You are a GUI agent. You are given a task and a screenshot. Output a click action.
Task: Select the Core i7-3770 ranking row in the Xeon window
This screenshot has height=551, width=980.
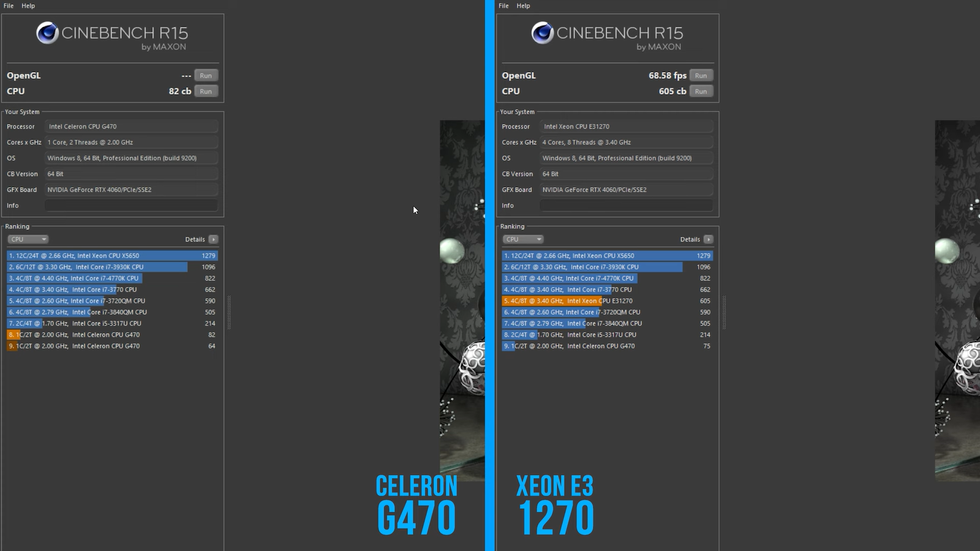click(x=607, y=290)
